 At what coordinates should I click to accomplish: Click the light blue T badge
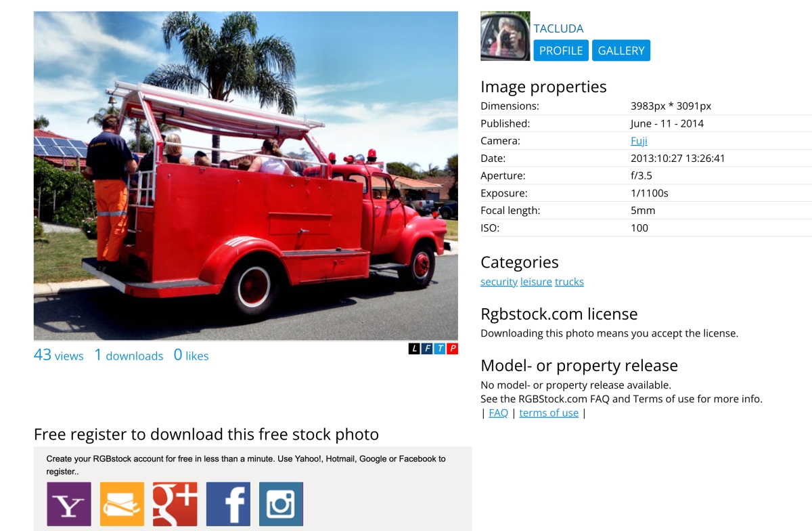click(x=440, y=349)
